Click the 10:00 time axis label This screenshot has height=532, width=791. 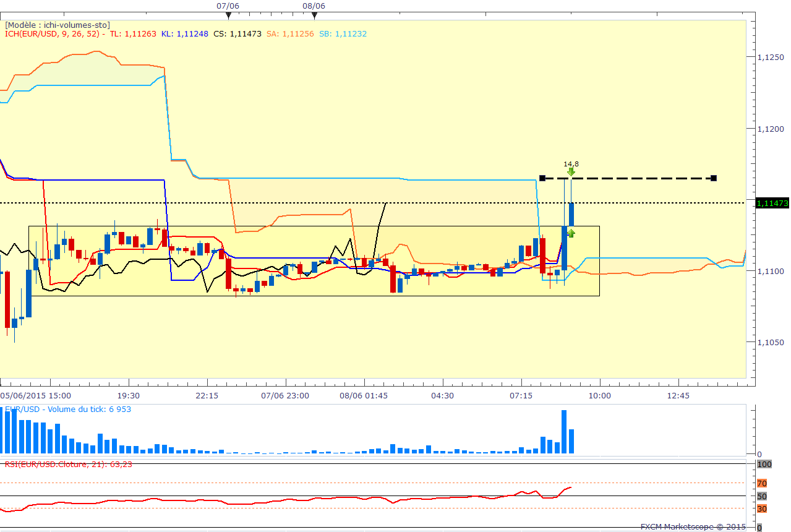600,395
